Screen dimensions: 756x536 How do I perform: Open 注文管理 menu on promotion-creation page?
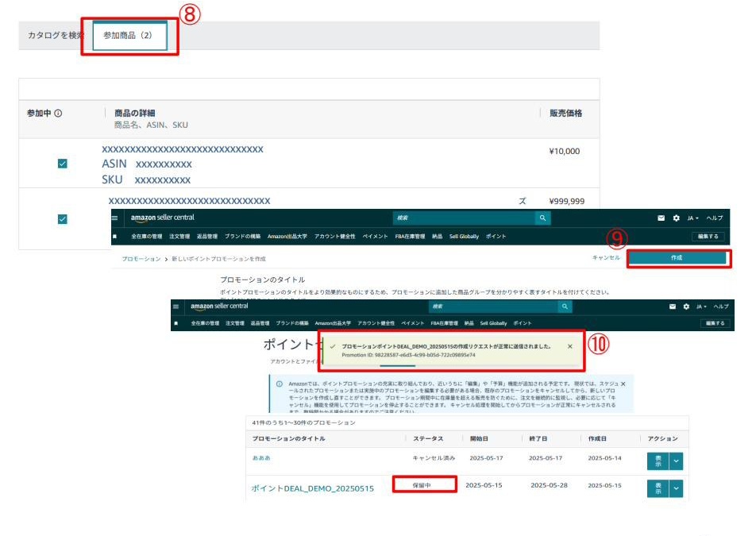(179, 236)
